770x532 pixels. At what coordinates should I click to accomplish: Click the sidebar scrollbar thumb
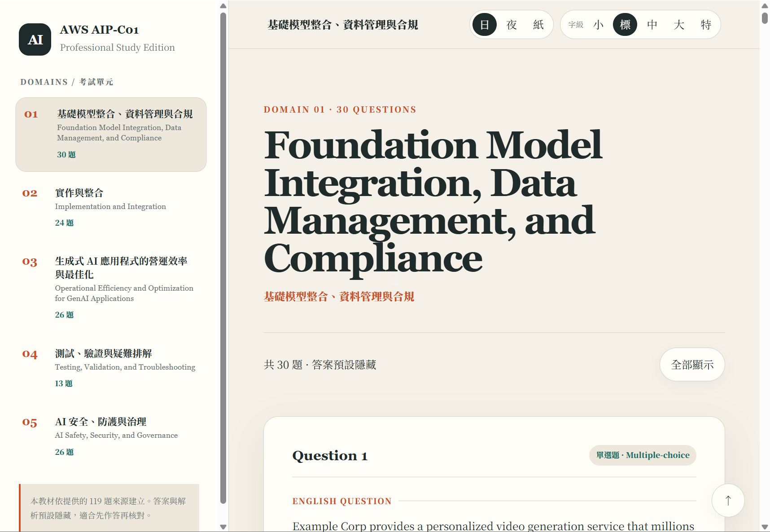[223, 258]
